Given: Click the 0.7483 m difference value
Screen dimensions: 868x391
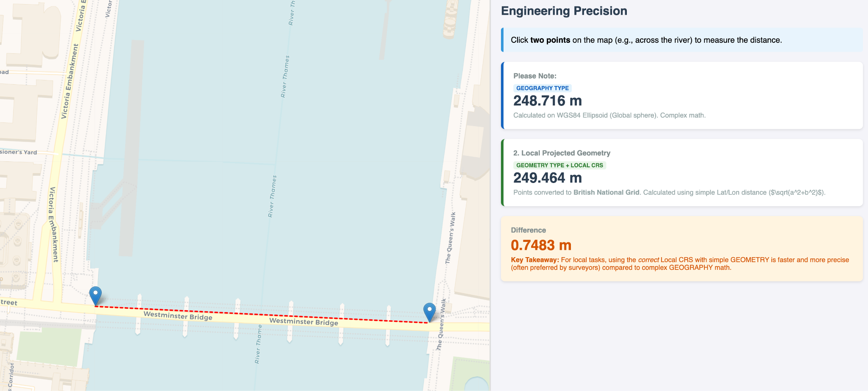Looking at the screenshot, I should (541, 245).
